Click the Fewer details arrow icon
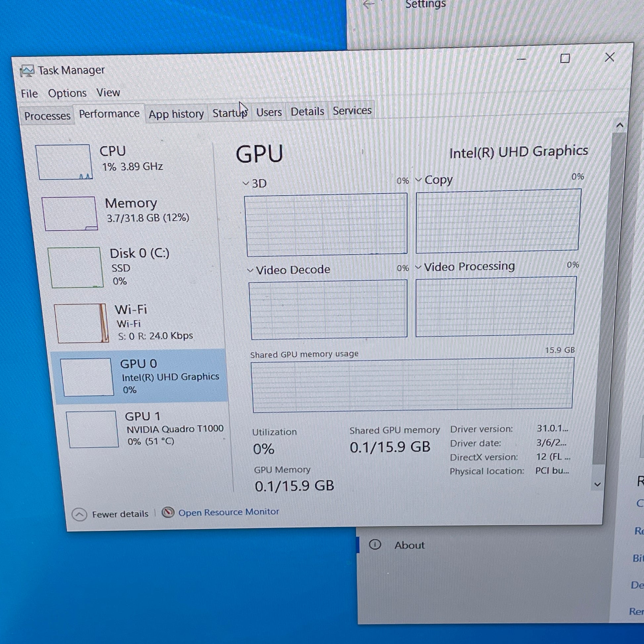The image size is (644, 644). click(x=79, y=515)
